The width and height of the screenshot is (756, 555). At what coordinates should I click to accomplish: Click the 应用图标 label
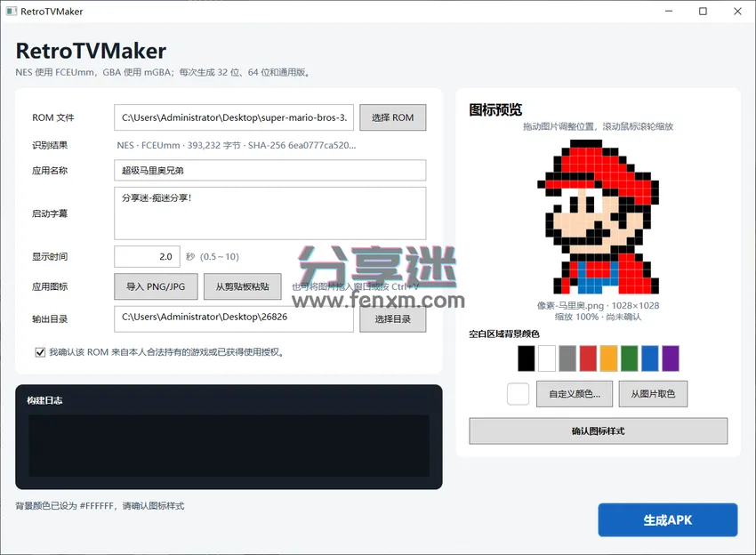click(x=50, y=287)
